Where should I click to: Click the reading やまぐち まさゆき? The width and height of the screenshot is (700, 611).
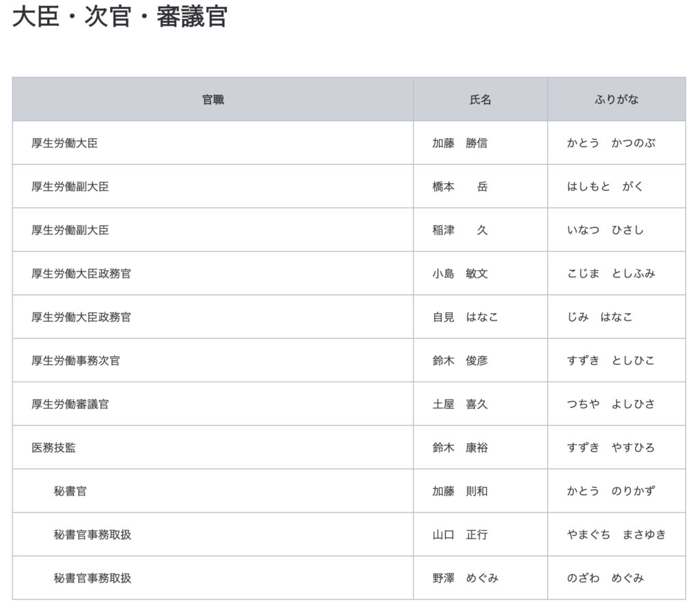point(617,534)
